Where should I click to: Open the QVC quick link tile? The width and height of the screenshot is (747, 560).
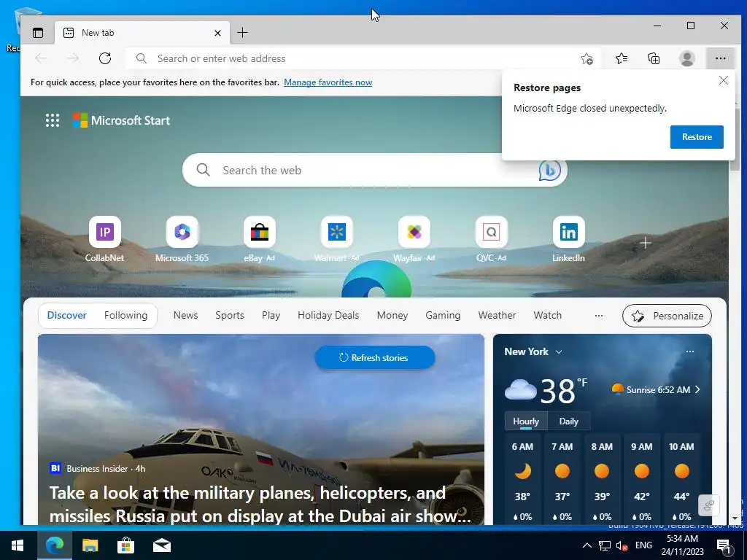(491, 239)
